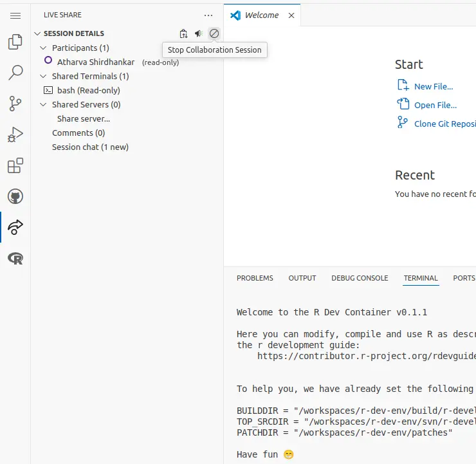Open the Explorer view icon
Viewport: 476px width, 464px height.
pyautogui.click(x=15, y=42)
